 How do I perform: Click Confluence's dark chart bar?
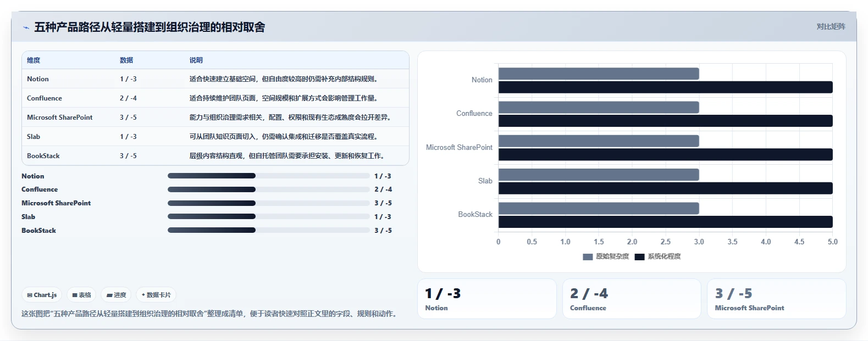(x=666, y=121)
